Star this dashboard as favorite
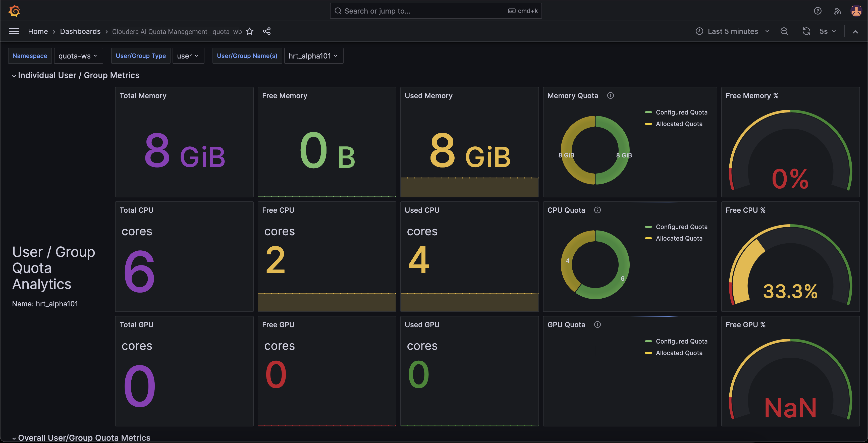Image resolution: width=868 pixels, height=443 pixels. coord(250,31)
